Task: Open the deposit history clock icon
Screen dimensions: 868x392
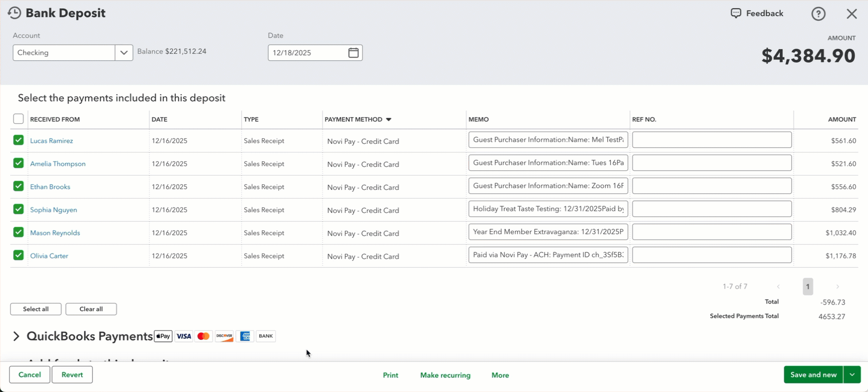Action: (14, 13)
